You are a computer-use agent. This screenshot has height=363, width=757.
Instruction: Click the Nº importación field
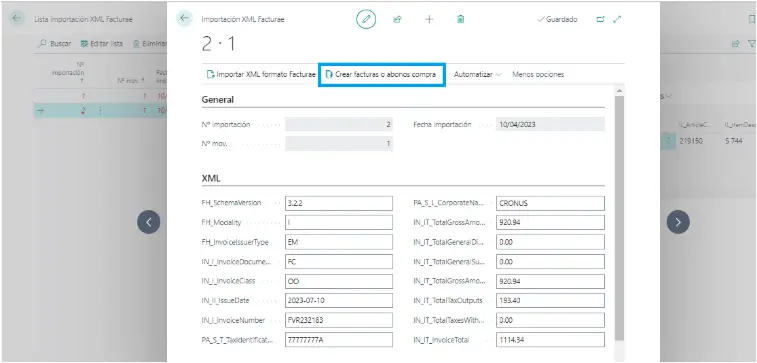tap(339, 125)
